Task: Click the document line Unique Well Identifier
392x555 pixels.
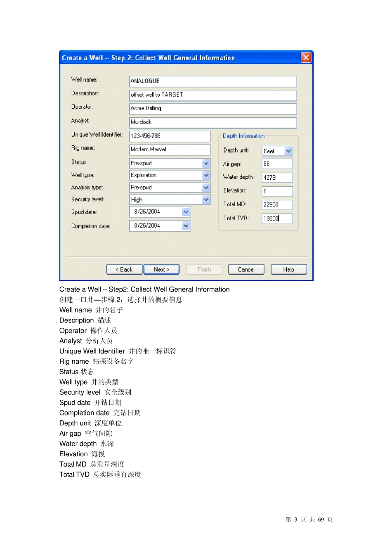Action: tap(118, 351)
